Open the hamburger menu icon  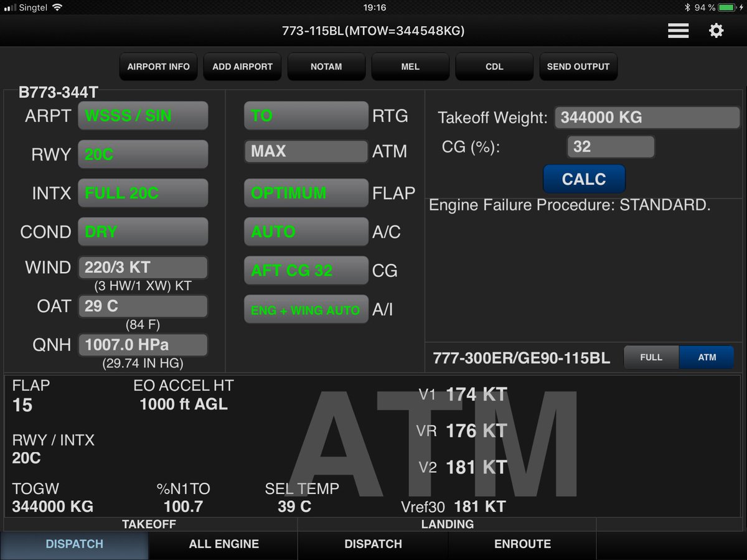[678, 30]
